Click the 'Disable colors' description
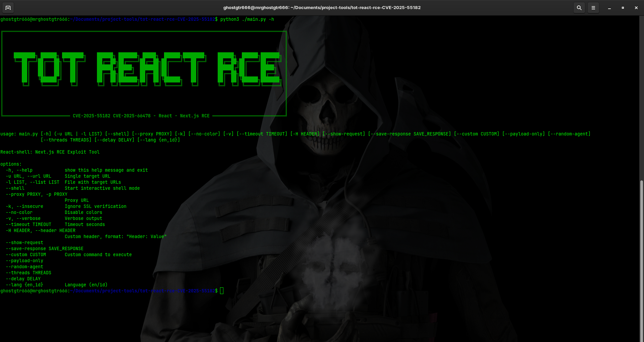 (x=84, y=213)
